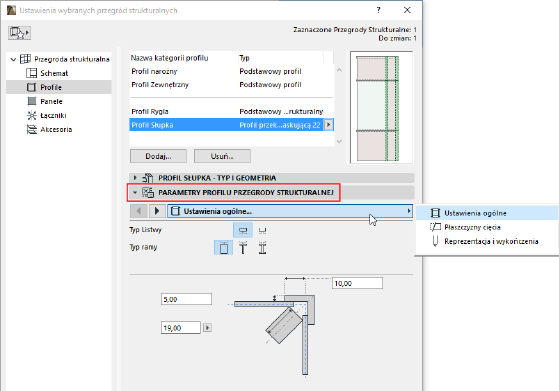The width and height of the screenshot is (559, 391).
Task: Click the Przegroda strukturalna curtain wall icon
Action: [x=25, y=59]
